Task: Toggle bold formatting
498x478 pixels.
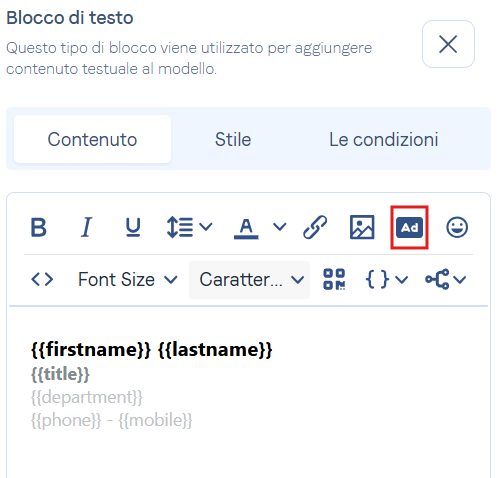Action: [38, 228]
